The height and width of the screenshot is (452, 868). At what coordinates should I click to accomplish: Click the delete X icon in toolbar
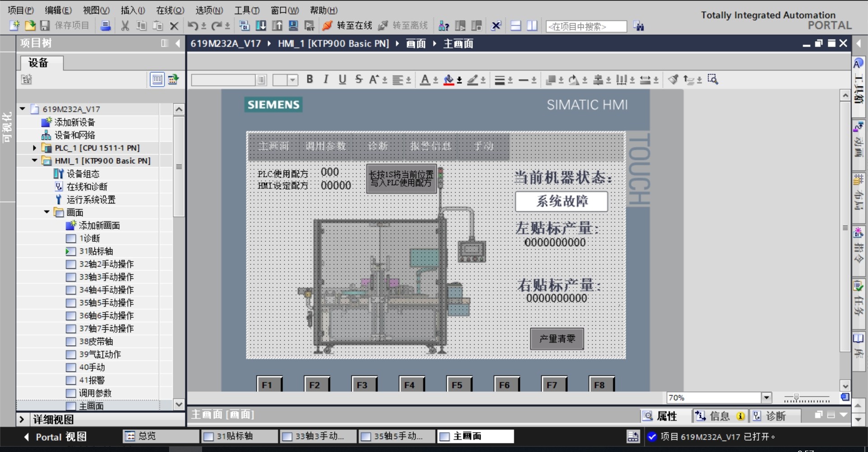click(x=174, y=26)
